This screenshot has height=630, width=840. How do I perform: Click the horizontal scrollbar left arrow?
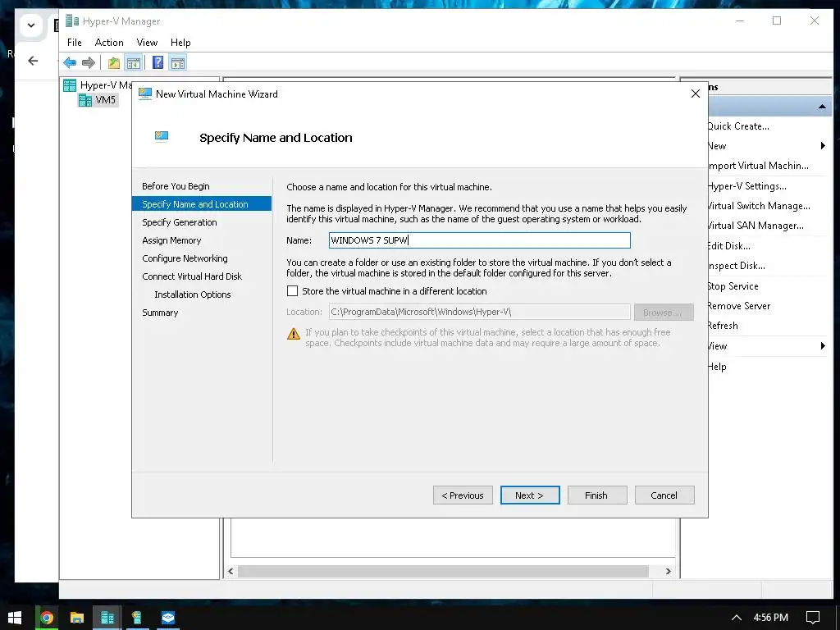click(x=231, y=571)
